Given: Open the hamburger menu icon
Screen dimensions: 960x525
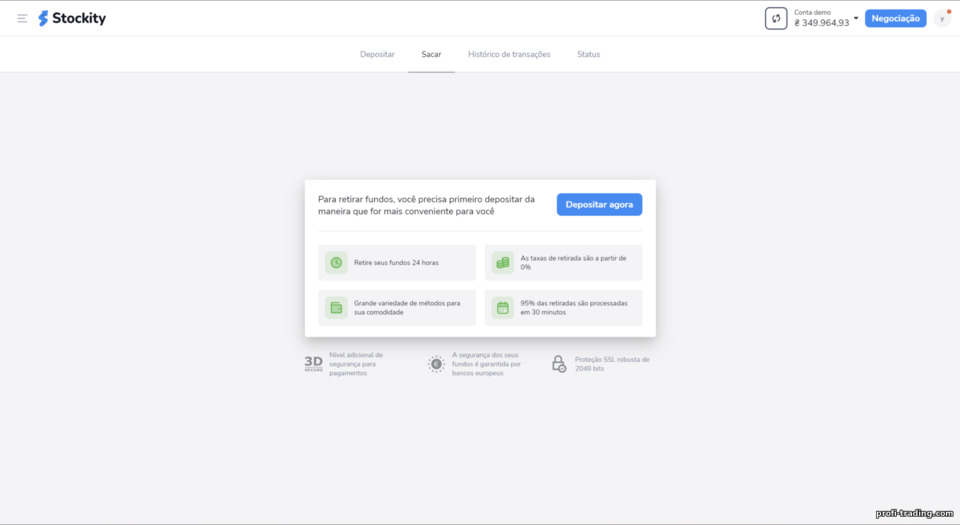Looking at the screenshot, I should 22,18.
